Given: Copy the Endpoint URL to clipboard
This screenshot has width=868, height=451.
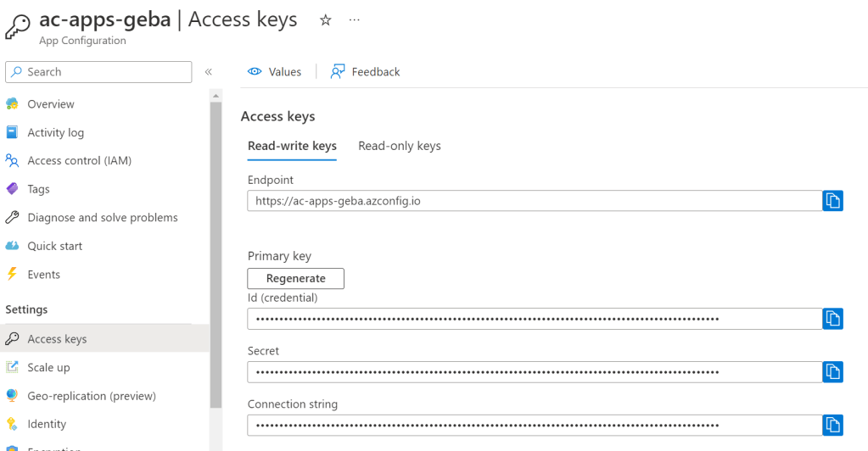Looking at the screenshot, I should tap(832, 201).
